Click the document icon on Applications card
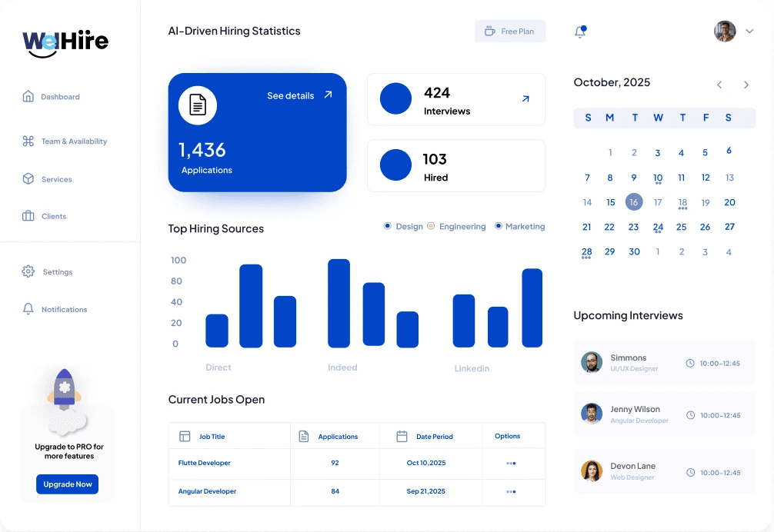This screenshot has width=774, height=532. coord(198,105)
